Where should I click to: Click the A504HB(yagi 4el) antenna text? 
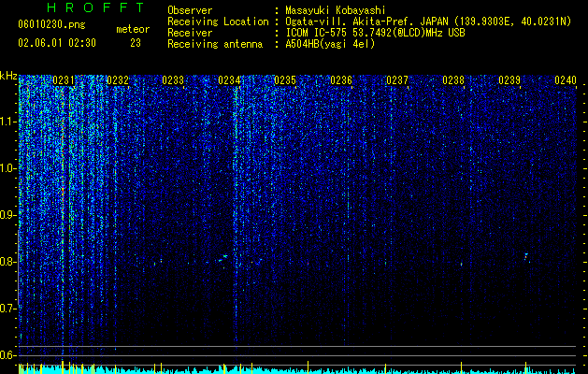(x=330, y=44)
